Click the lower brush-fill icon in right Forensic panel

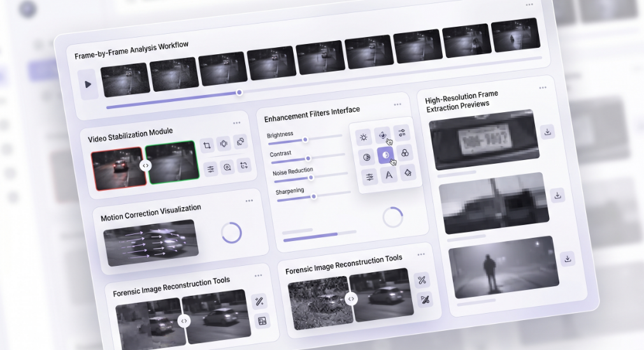click(x=425, y=299)
